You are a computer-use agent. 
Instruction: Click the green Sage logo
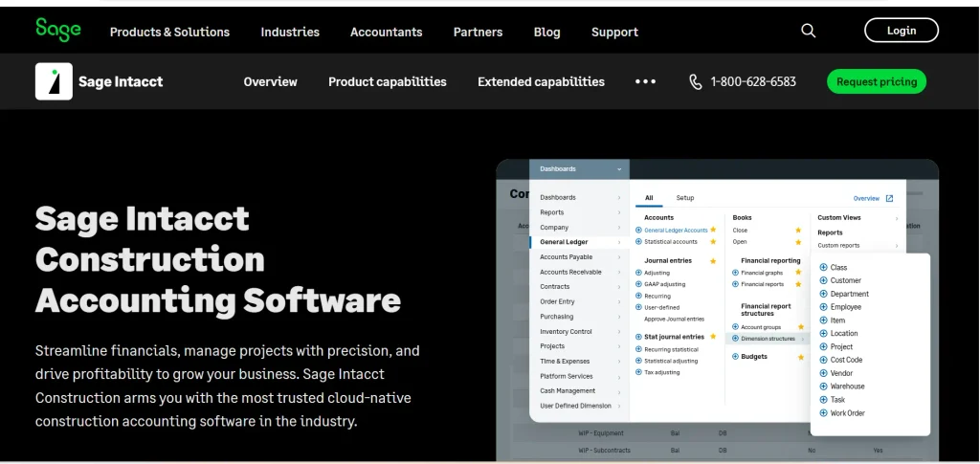click(x=58, y=30)
